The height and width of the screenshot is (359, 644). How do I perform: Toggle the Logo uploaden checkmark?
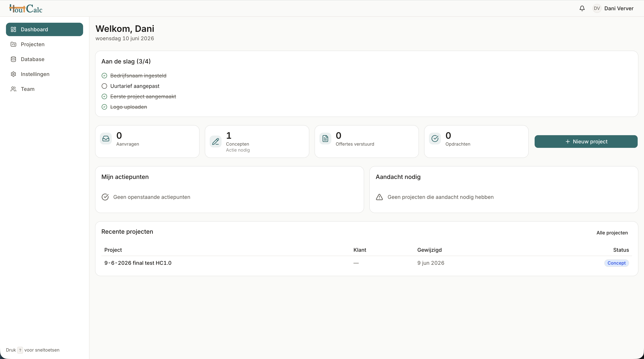104,107
